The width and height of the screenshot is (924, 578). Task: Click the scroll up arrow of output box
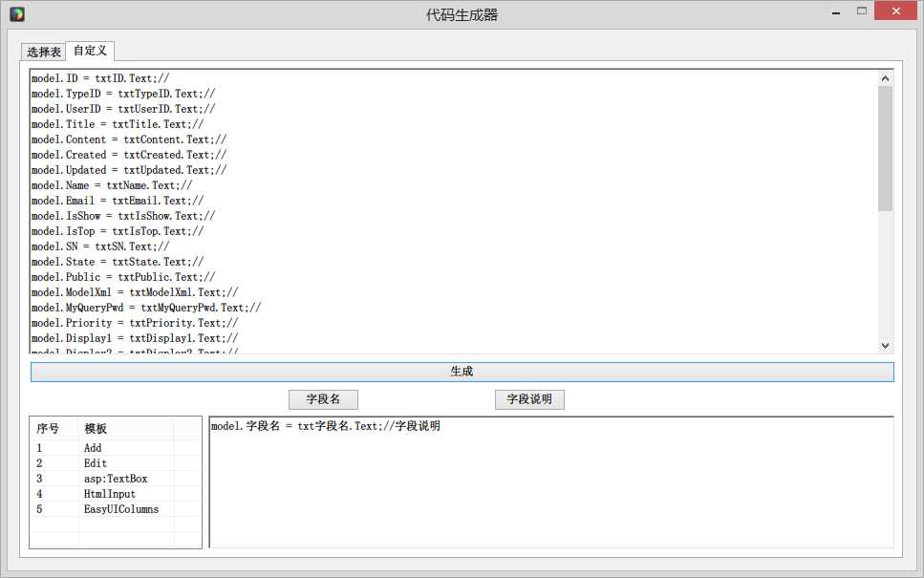(885, 78)
